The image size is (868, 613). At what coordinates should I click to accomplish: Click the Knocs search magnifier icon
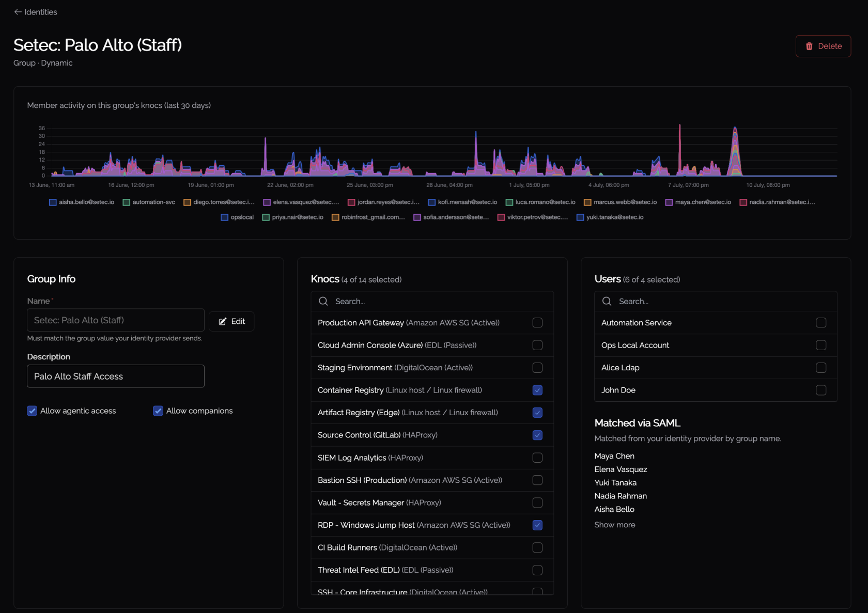(323, 301)
